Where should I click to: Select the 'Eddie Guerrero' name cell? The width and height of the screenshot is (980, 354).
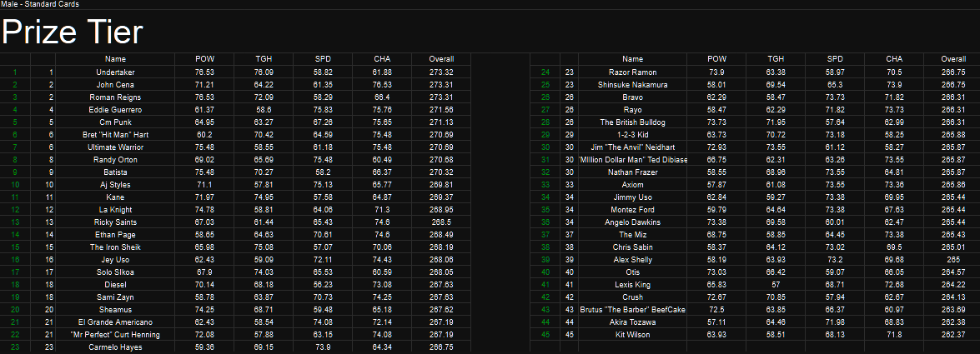click(116, 110)
